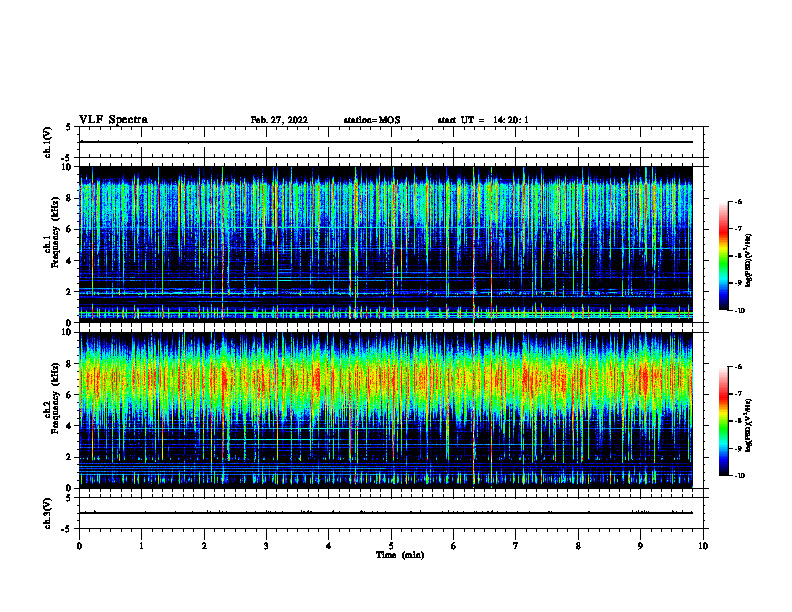Image resolution: width=792 pixels, height=612 pixels.
Task: Click the "VLF Spectra" plot title
Action: tap(113, 120)
